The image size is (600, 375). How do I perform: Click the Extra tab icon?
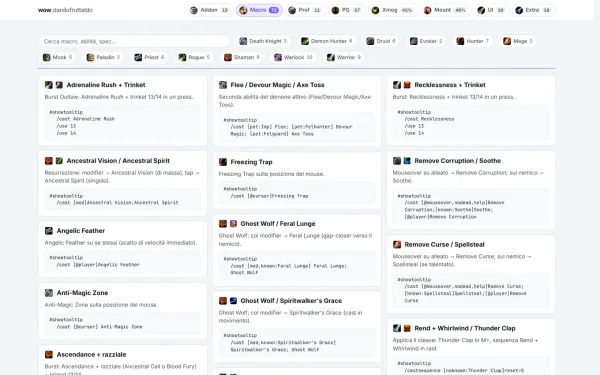519,10
